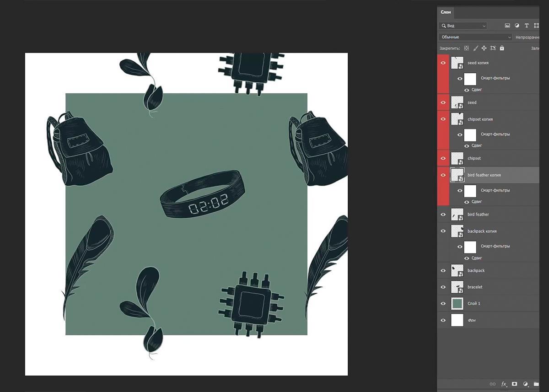
Task: Click the lock position icon
Action: pos(484,48)
